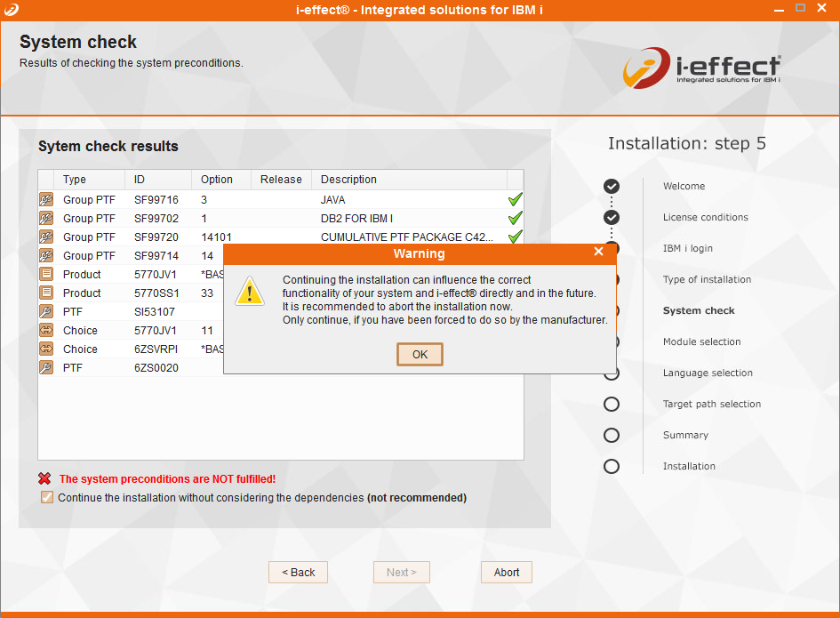Select the Module selection step label
This screenshot has height=618, width=840.
tap(701, 342)
